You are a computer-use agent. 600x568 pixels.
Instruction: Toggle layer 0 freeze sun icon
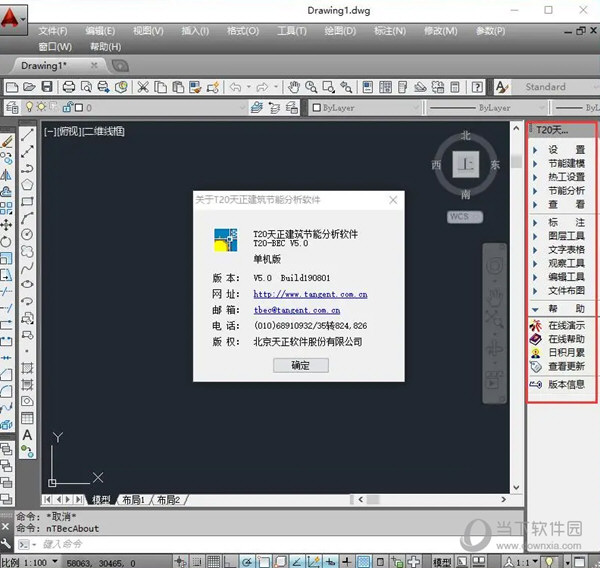[41, 107]
